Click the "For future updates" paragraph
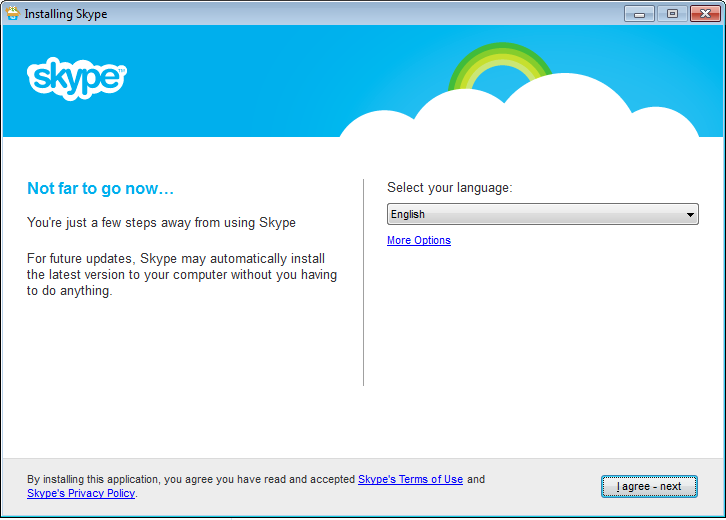Viewport: 726px width, 520px height. click(x=182, y=275)
